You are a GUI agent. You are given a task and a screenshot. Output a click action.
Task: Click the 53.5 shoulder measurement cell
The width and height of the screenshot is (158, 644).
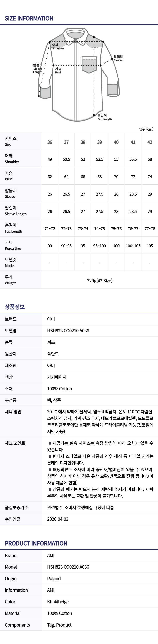(100, 159)
